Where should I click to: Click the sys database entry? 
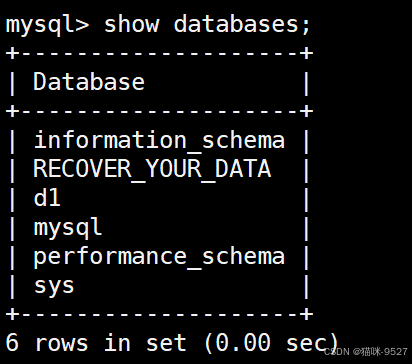tap(54, 286)
